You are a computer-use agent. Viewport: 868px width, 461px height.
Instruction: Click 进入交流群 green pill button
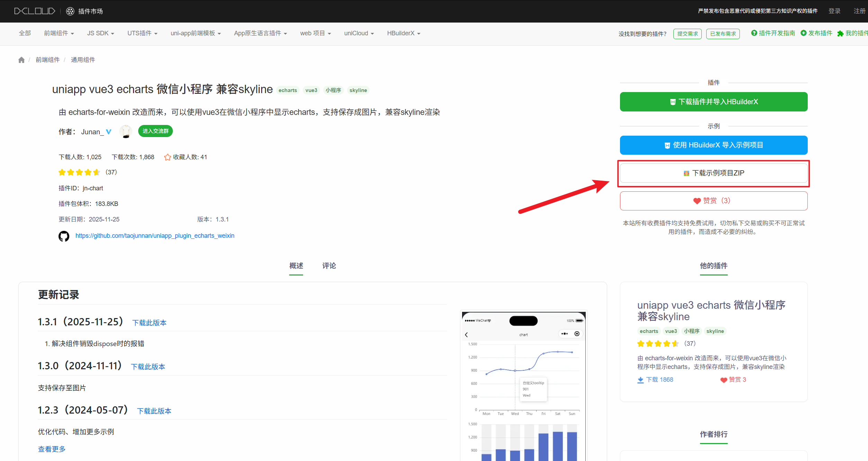155,131
